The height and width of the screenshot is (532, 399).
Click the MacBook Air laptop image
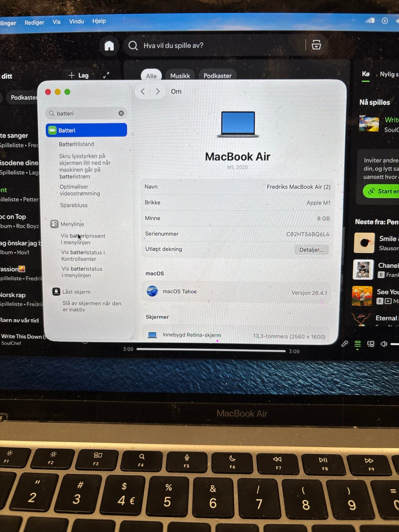pos(238,124)
